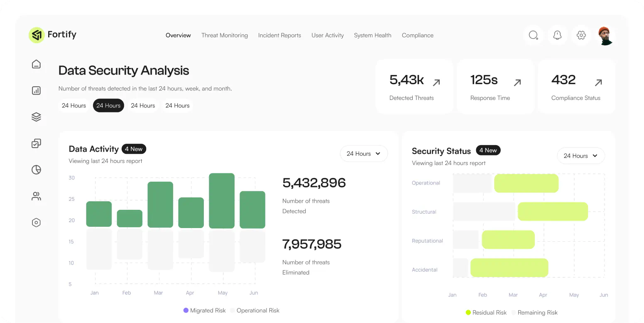Open the Response Time card arrow

(x=517, y=83)
